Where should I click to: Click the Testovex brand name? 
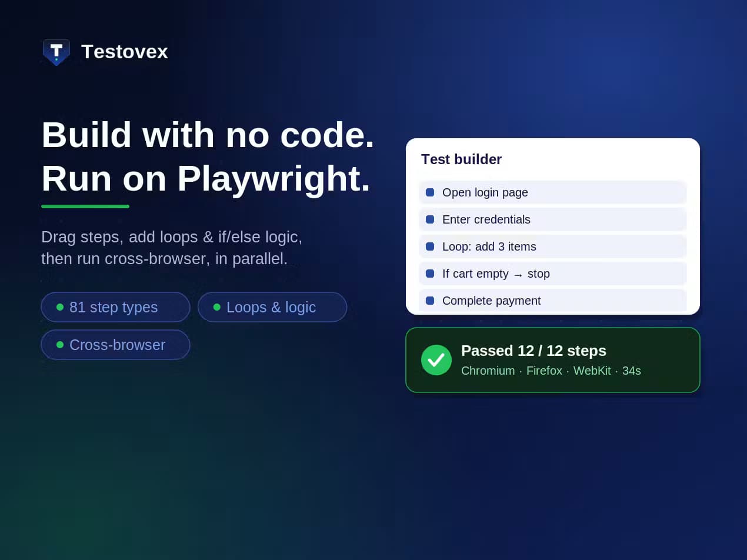pyautogui.click(x=125, y=52)
